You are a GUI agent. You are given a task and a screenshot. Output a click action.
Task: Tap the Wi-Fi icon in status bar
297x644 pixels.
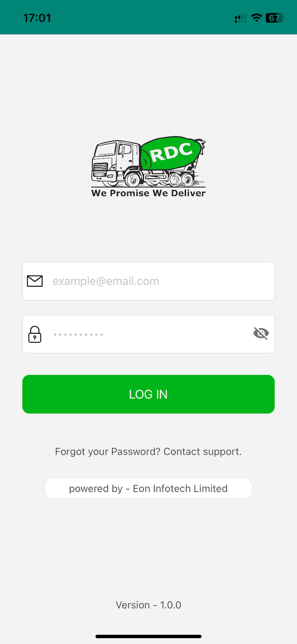[256, 18]
